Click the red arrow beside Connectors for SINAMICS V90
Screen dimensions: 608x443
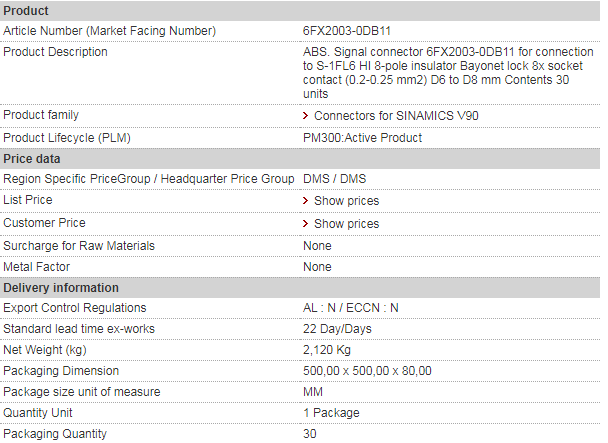pos(306,116)
